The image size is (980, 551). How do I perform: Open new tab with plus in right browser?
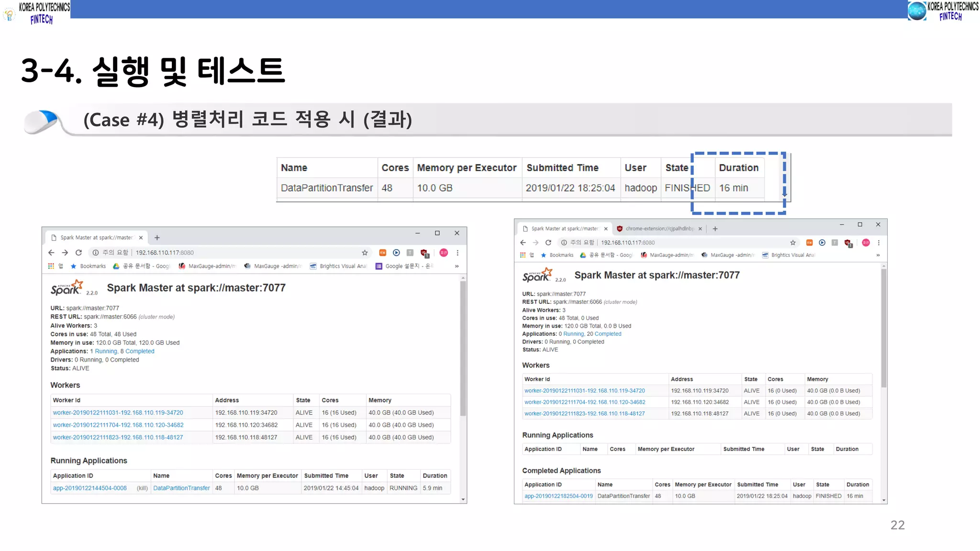point(715,229)
